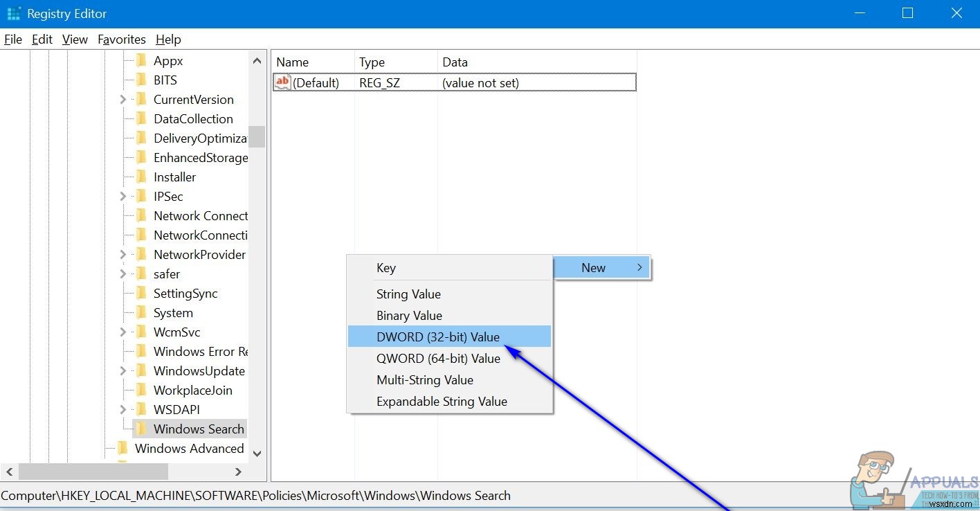Click the left arrow of horizontal scrollbar
This screenshot has height=511, width=980.
point(10,472)
